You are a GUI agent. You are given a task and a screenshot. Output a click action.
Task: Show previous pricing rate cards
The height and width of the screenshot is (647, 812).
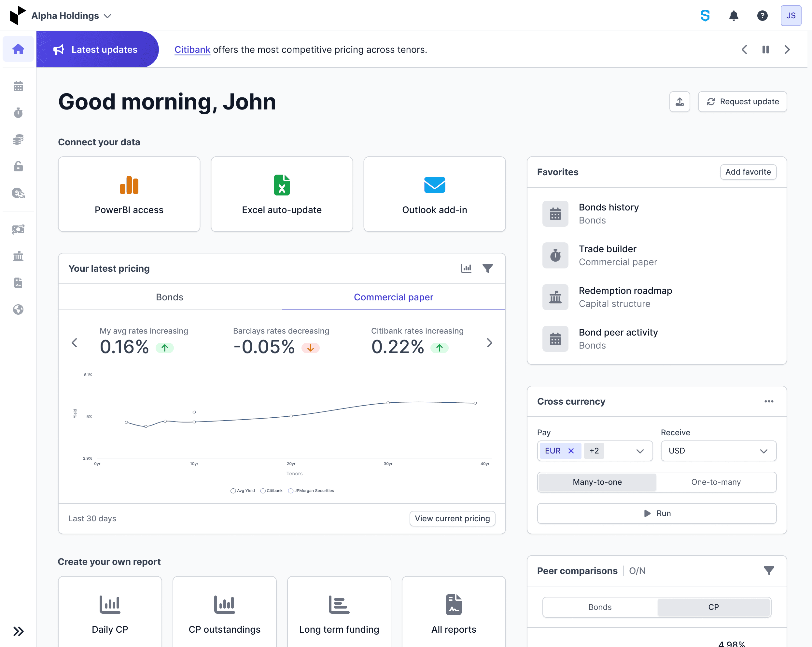(75, 343)
